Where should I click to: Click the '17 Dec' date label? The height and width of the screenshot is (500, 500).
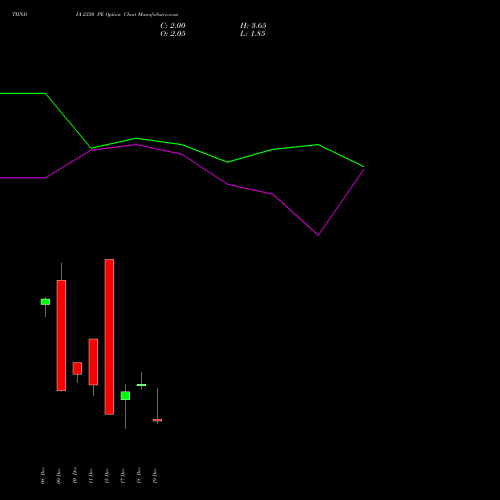[123, 475]
